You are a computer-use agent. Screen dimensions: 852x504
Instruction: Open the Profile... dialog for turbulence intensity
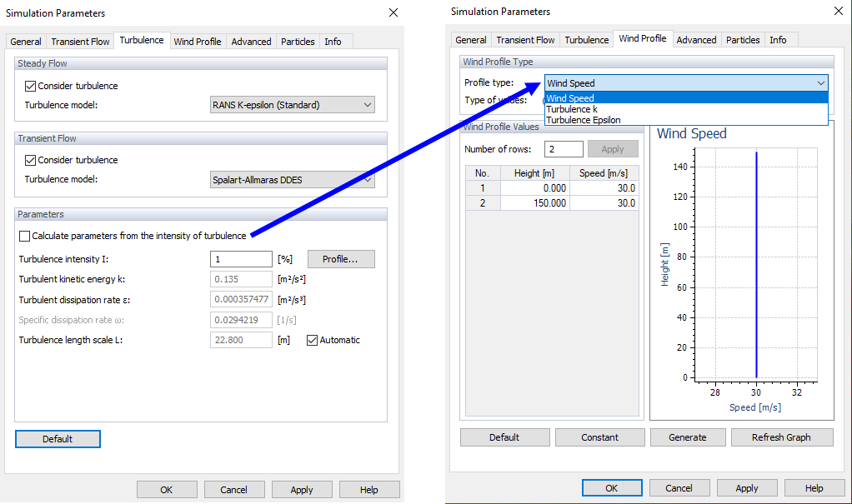coord(340,258)
